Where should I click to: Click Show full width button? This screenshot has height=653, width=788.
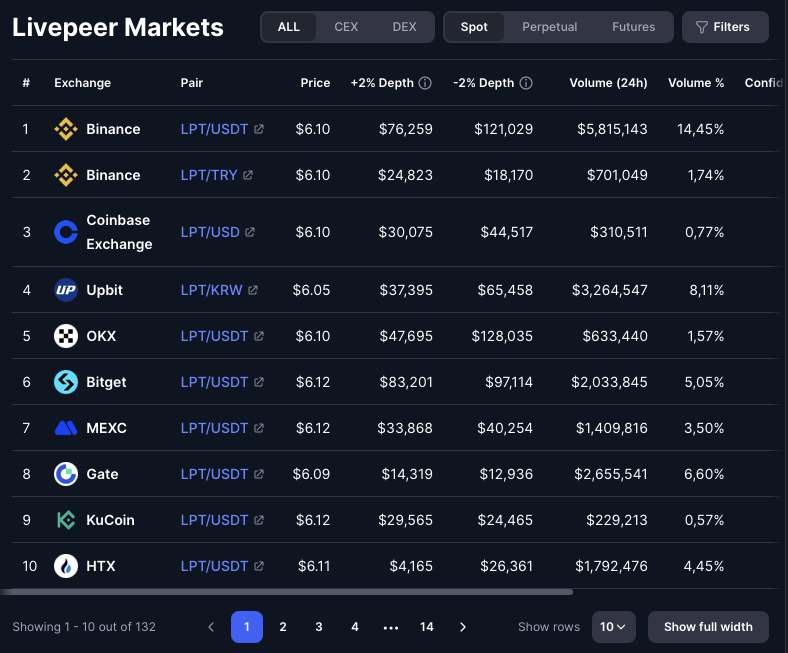708,627
